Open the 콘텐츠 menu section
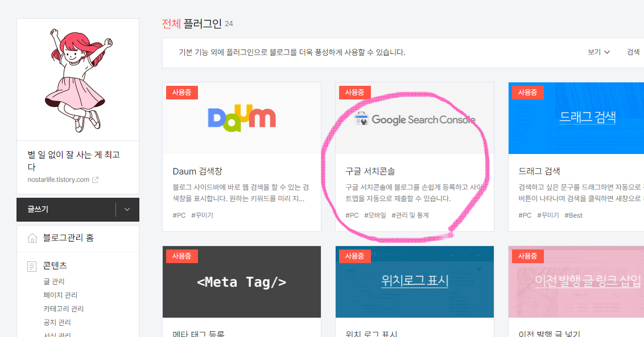Image resolution: width=644 pixels, height=337 pixels. 55,265
